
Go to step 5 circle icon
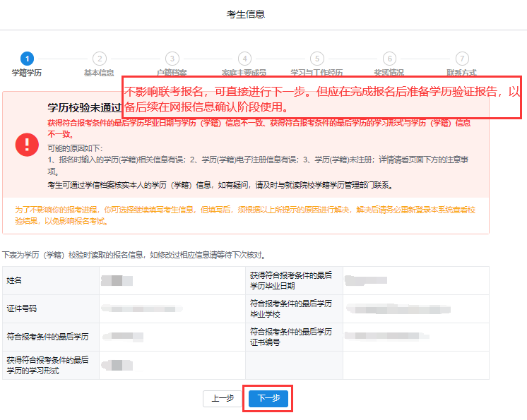(317, 59)
